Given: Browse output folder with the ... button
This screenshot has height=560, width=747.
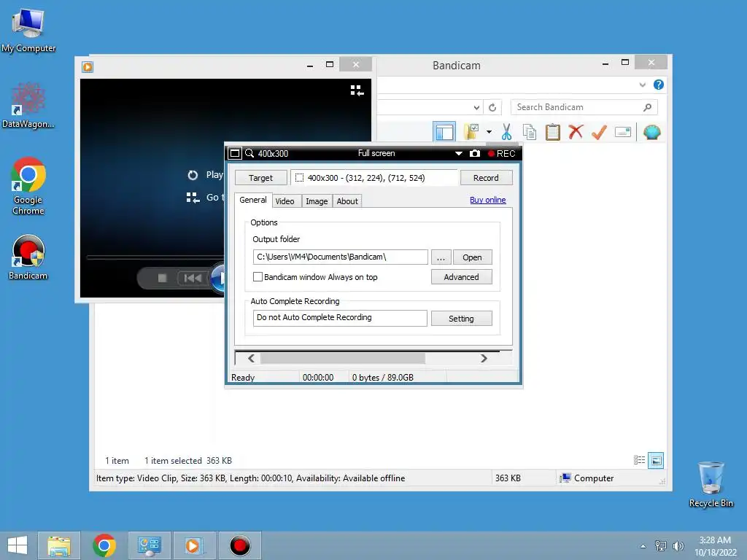Looking at the screenshot, I should [441, 257].
